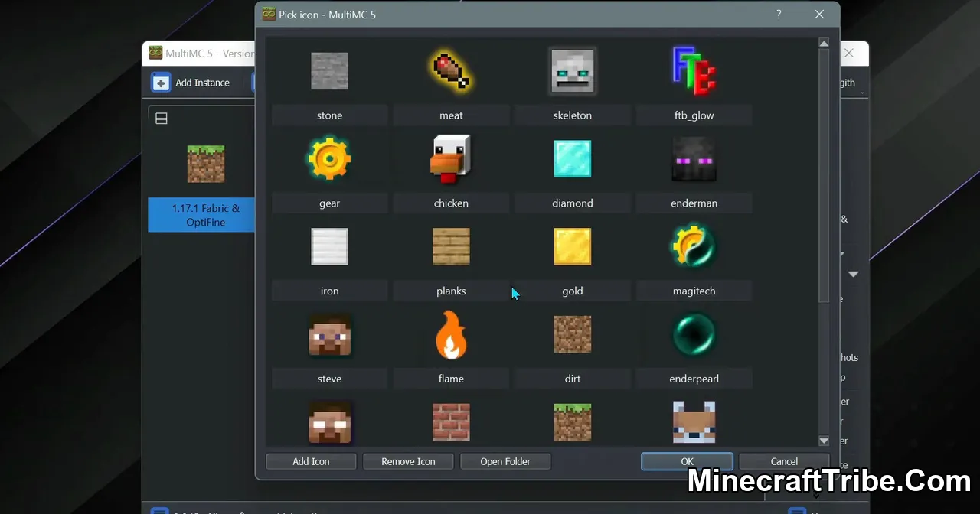Click the 'magitech' label text
This screenshot has height=514, width=980.
tap(694, 291)
